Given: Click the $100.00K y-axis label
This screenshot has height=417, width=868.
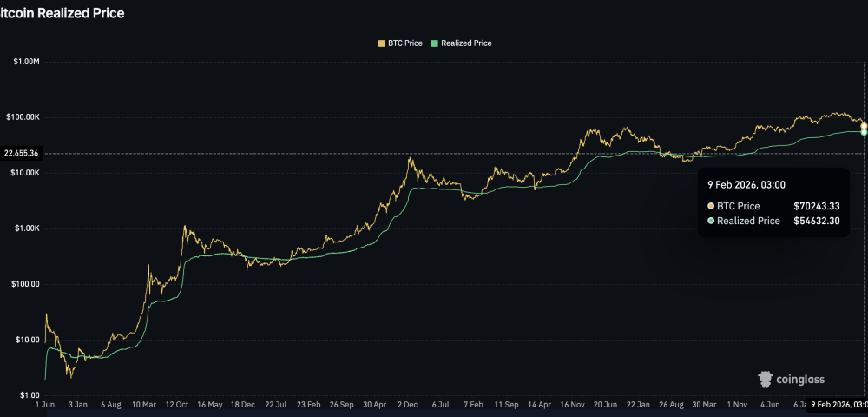Looking at the screenshot, I should point(23,117).
